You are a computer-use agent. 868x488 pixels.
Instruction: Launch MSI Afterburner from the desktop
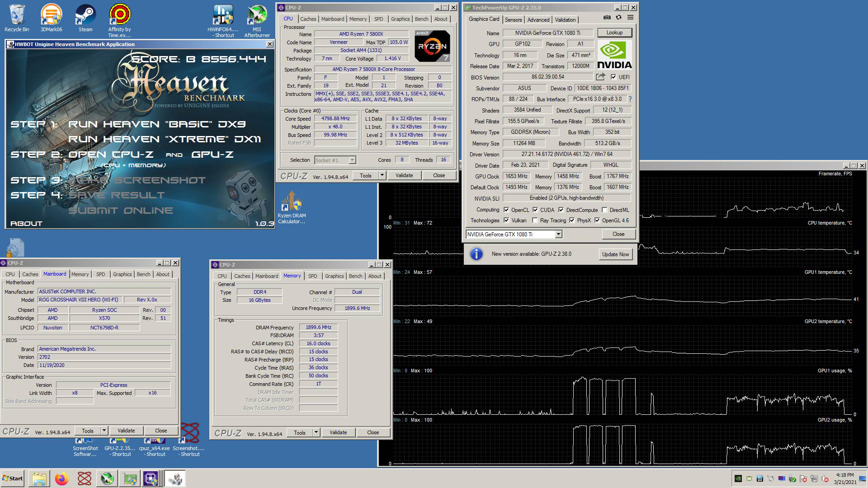[x=257, y=20]
